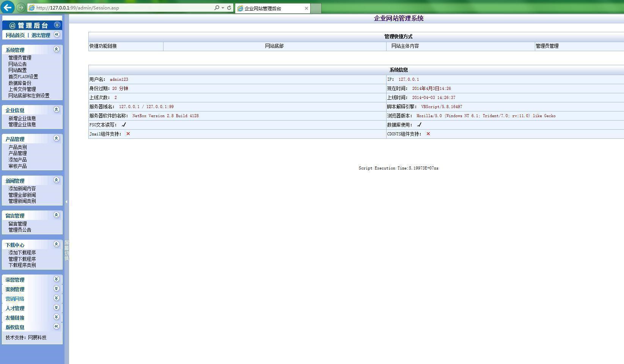Open the 网站首页 link
This screenshot has height=364, width=624.
tap(15, 35)
